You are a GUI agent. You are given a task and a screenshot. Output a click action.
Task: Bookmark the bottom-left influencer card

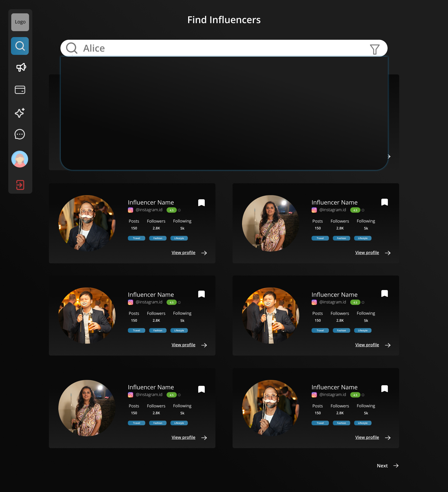201,389
